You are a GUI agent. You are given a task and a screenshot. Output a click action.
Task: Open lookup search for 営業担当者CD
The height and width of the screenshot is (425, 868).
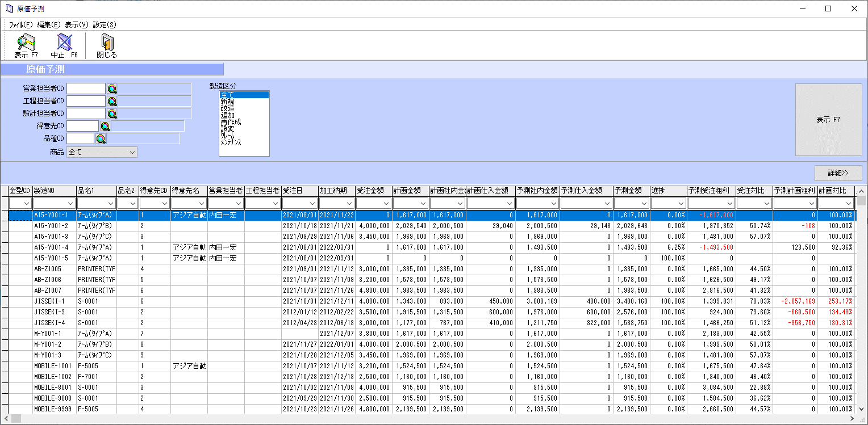(x=112, y=89)
